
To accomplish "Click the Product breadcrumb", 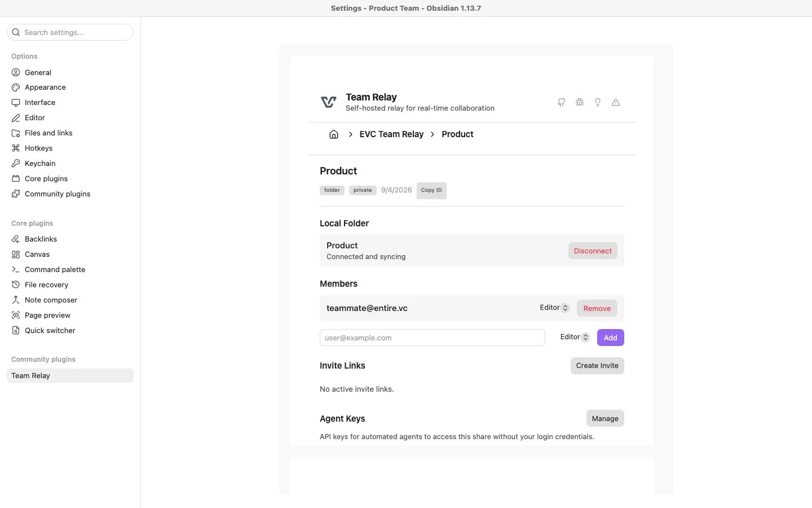I will (x=457, y=134).
